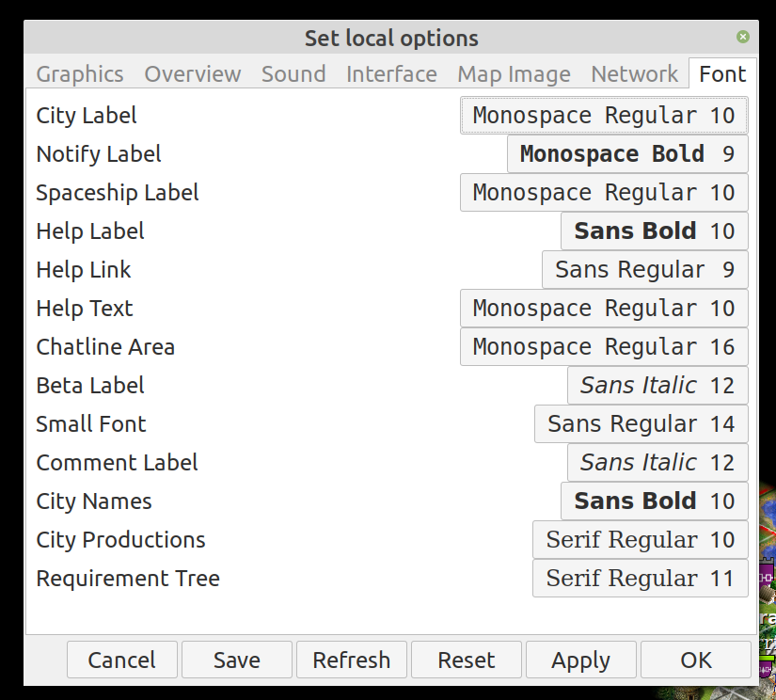
Task: Apply the font changes
Action: pyautogui.click(x=581, y=660)
